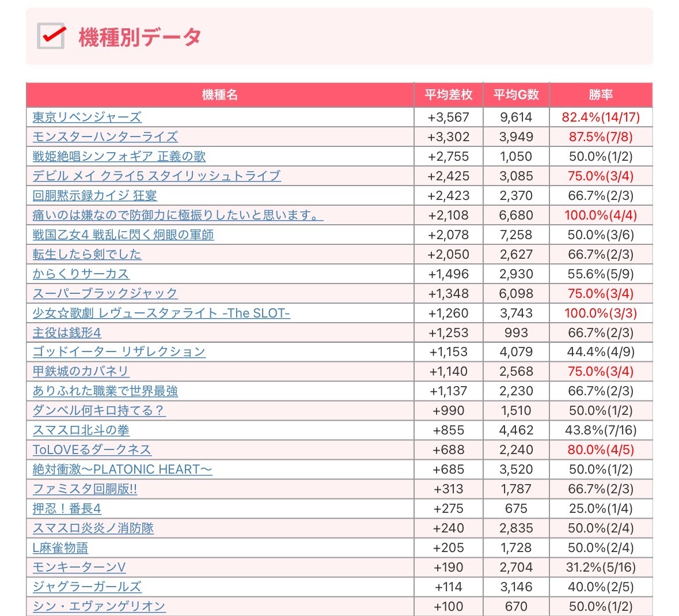Select the 40.0%(2/5) win rate cell
Screen dimensions: 679x616
[x=601, y=587]
